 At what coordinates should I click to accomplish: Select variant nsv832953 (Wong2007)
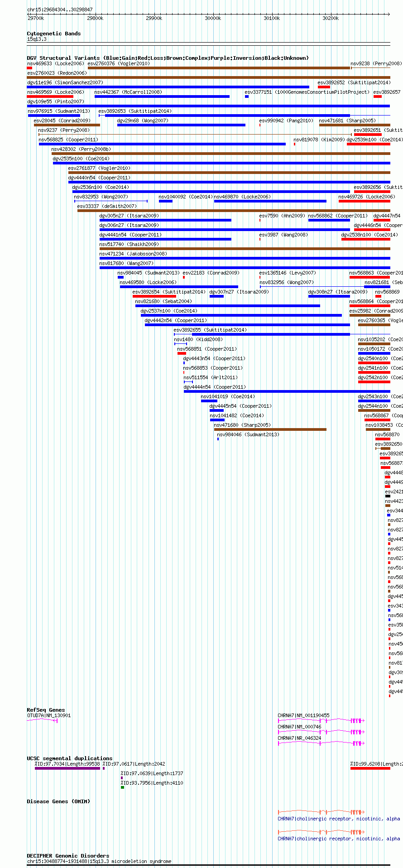tap(101, 197)
